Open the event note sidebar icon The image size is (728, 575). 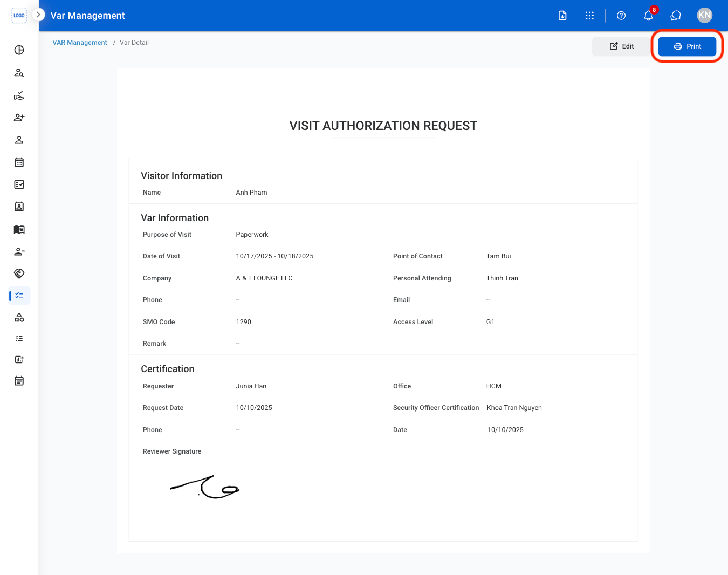(19, 381)
